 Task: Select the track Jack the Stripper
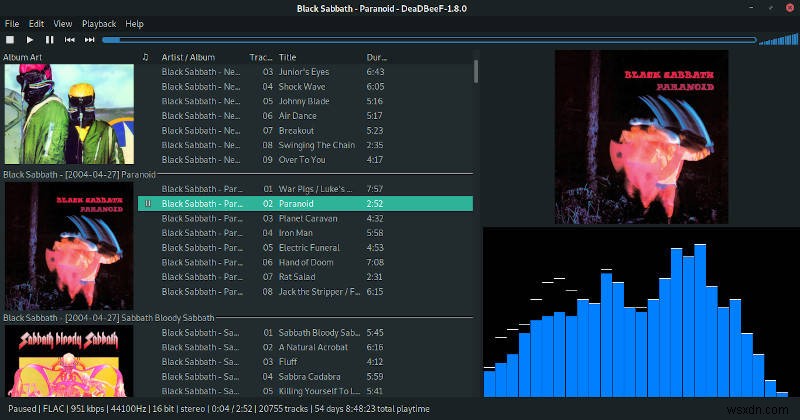click(x=305, y=291)
